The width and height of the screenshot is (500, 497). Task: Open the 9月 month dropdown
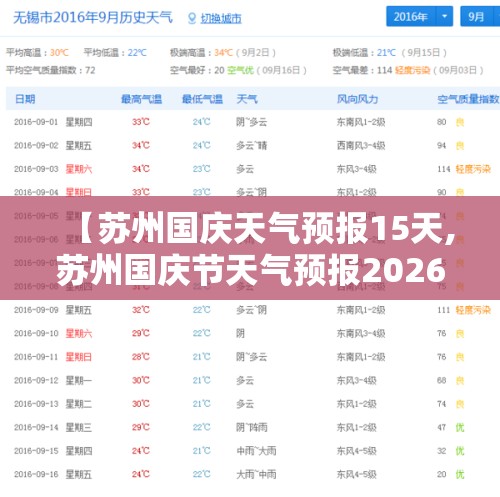(480, 16)
